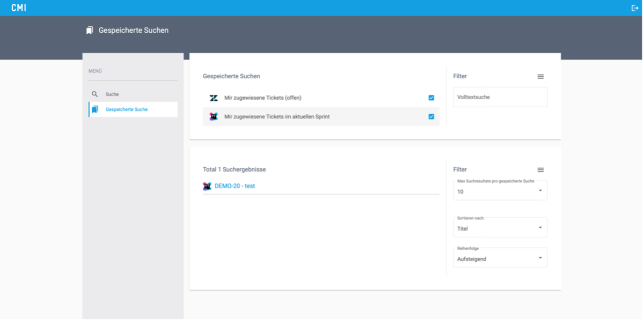Click the bookmark icon in the page header
The image size is (644, 321).
pyautogui.click(x=90, y=31)
